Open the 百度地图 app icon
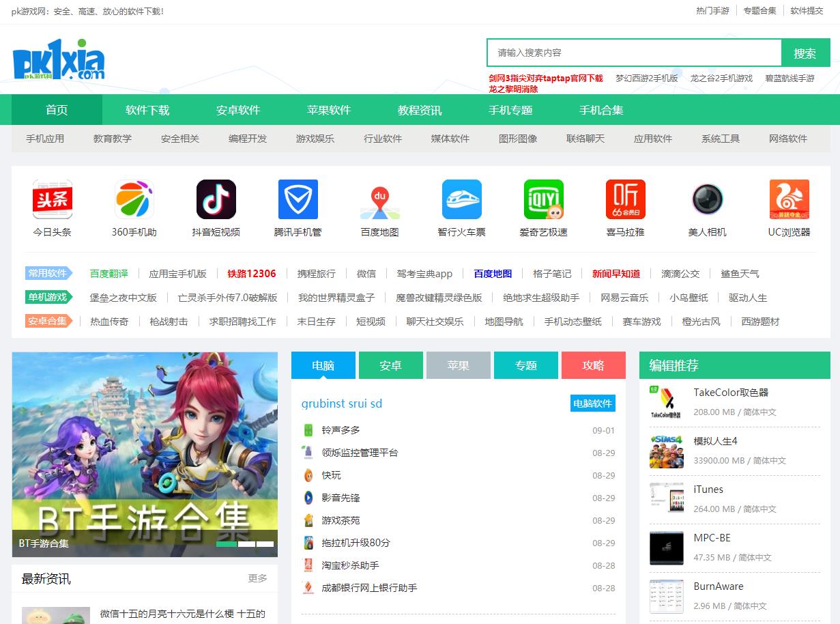Viewport: 840px width, 624px height. click(380, 199)
